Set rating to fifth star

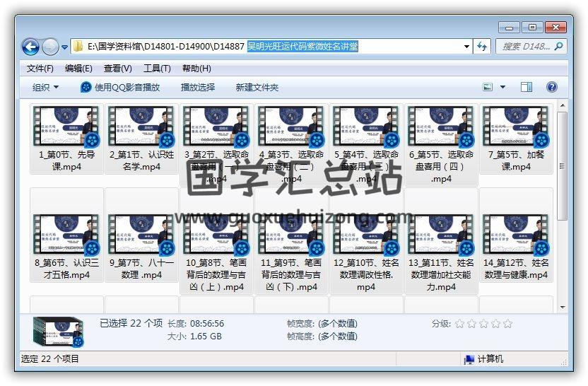point(507,324)
